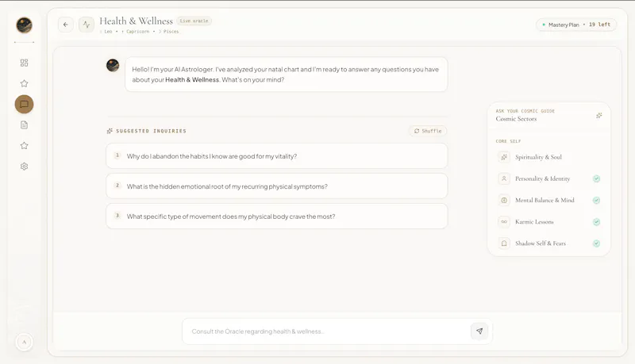Click the checkmark beside Mental Balance & Mind
Screen dimensions: 635x364
click(597, 200)
